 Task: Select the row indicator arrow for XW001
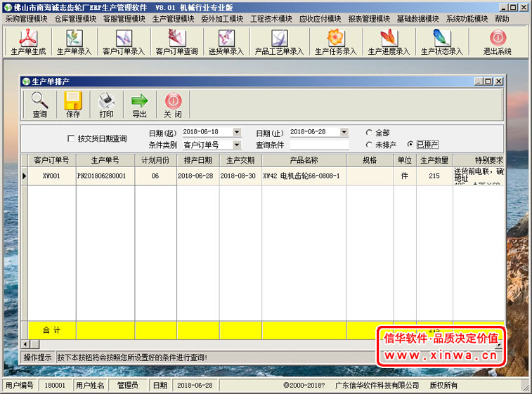point(25,176)
